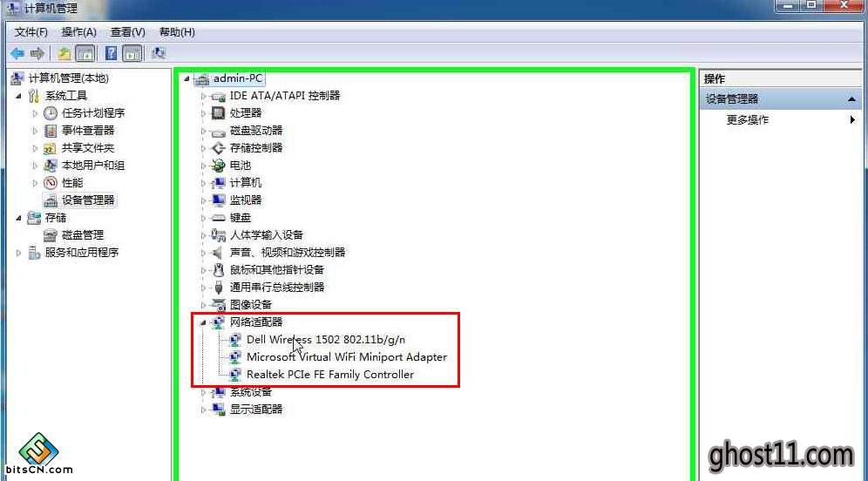Screen dimensions: 868x481
Task: Click the Forward arrow toolbar icon
Action: tap(37, 54)
